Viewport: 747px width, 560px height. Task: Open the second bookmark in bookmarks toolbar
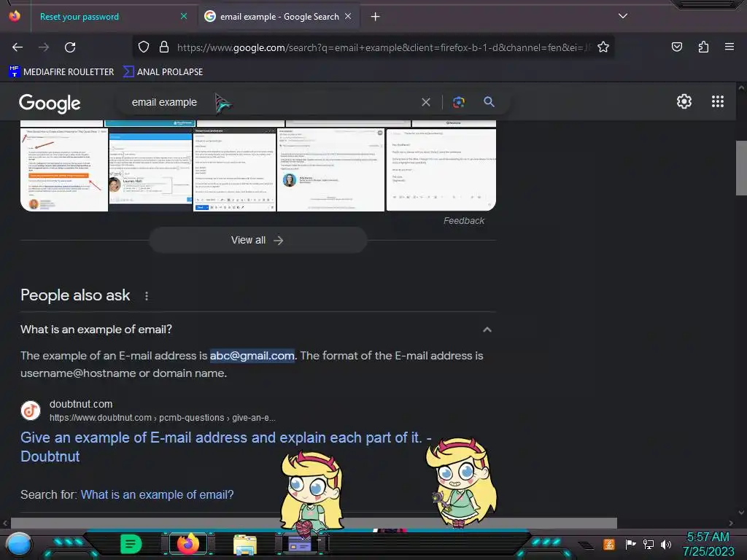pos(163,72)
